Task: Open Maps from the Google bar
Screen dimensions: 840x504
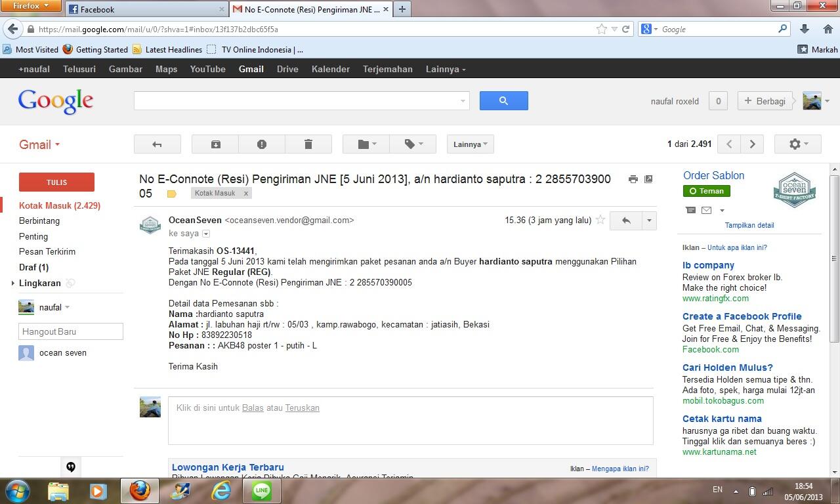Action: pyautogui.click(x=166, y=69)
